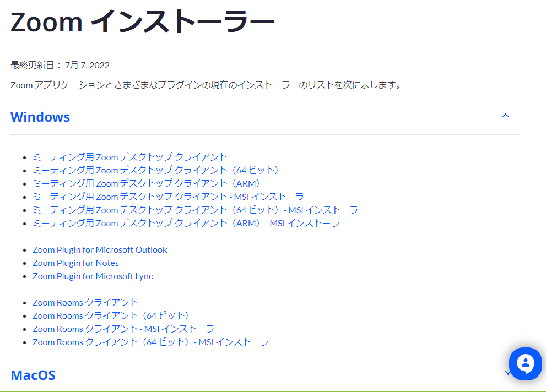Select the Zoom Rooms クライアント link
The height and width of the screenshot is (392, 546).
coord(85,302)
